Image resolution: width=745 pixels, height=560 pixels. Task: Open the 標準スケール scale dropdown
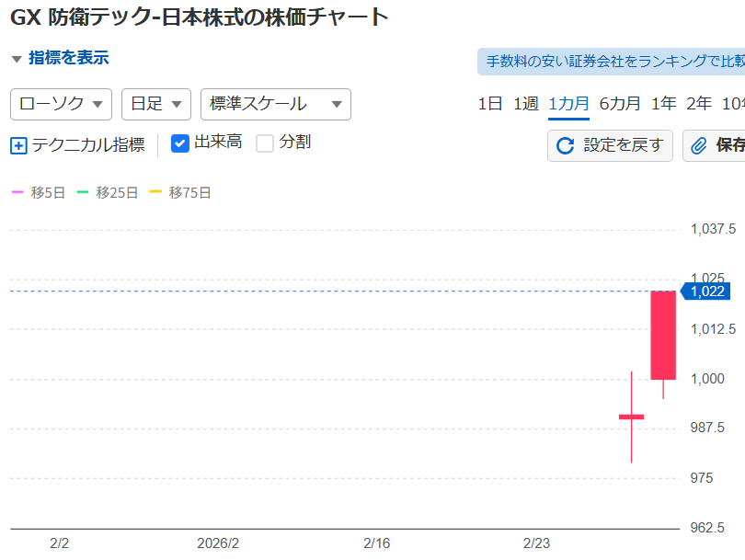click(x=275, y=104)
